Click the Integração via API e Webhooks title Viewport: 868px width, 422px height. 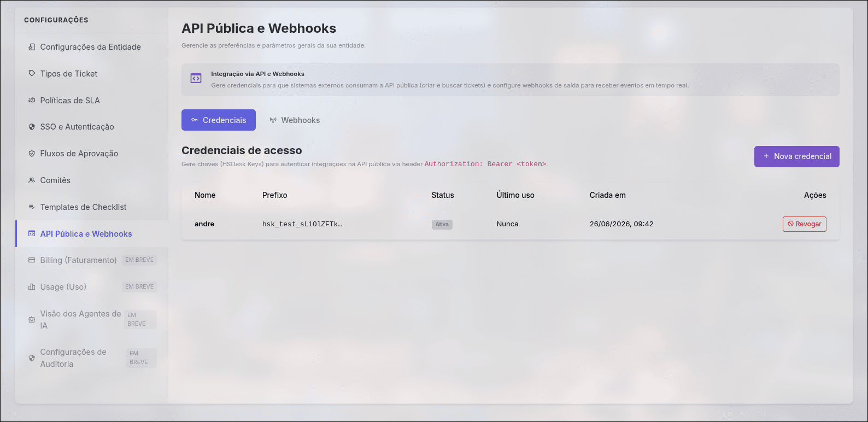pos(257,74)
